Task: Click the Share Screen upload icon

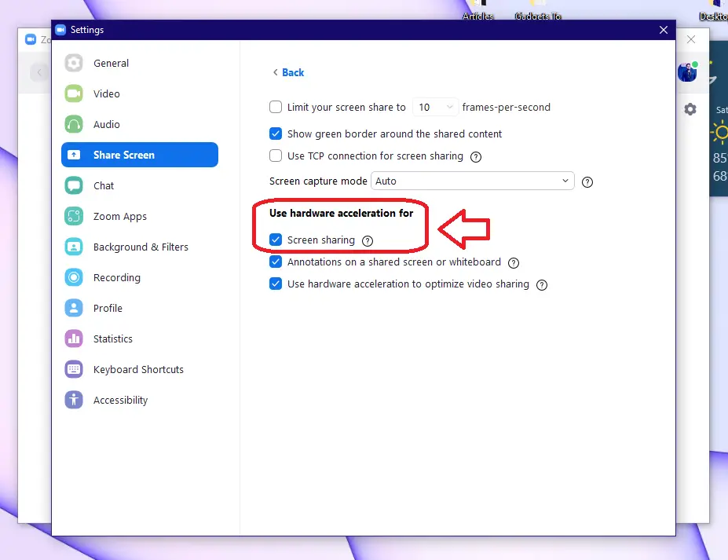Action: coord(74,155)
